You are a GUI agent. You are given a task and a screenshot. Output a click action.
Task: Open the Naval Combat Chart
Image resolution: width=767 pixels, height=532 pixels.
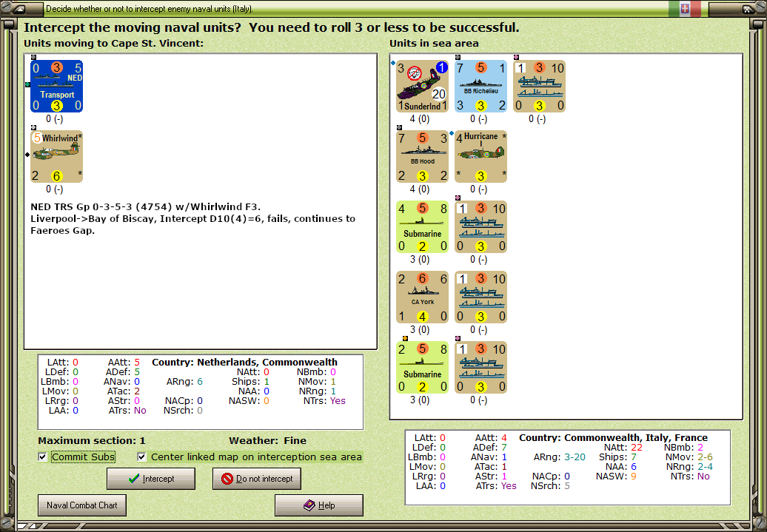click(82, 505)
